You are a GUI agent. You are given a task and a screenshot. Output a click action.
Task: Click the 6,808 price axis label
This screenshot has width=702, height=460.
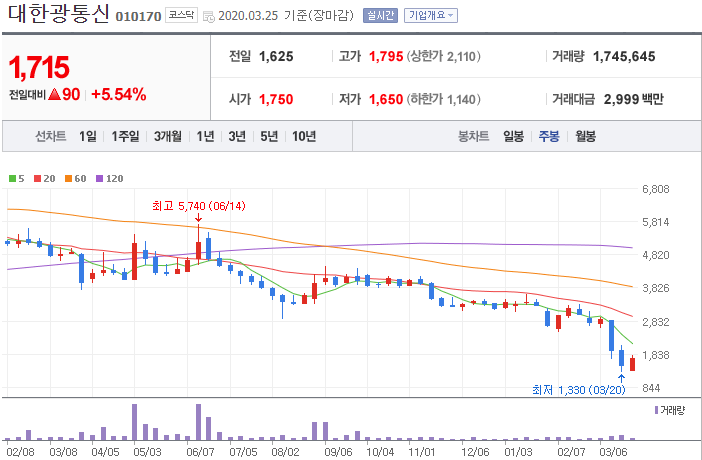(x=656, y=189)
